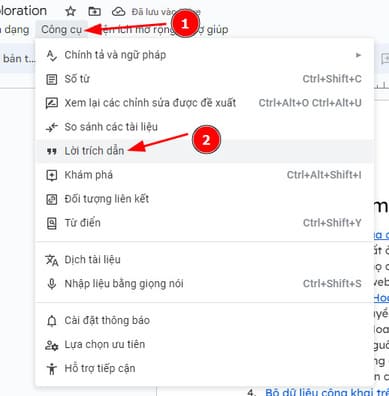The height and width of the screenshot is (396, 389).
Task: Click the translate document icon
Action: point(52,260)
